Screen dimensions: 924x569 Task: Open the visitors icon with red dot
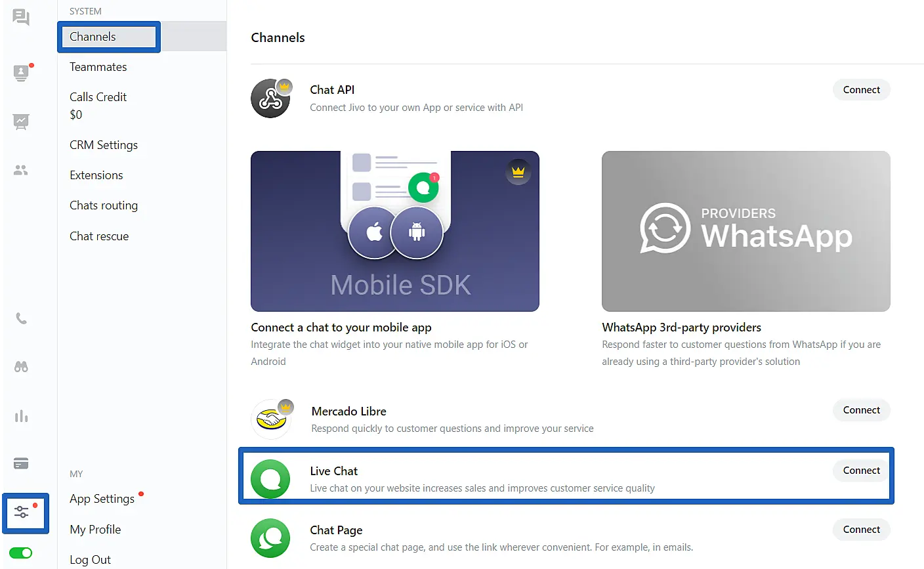point(21,73)
